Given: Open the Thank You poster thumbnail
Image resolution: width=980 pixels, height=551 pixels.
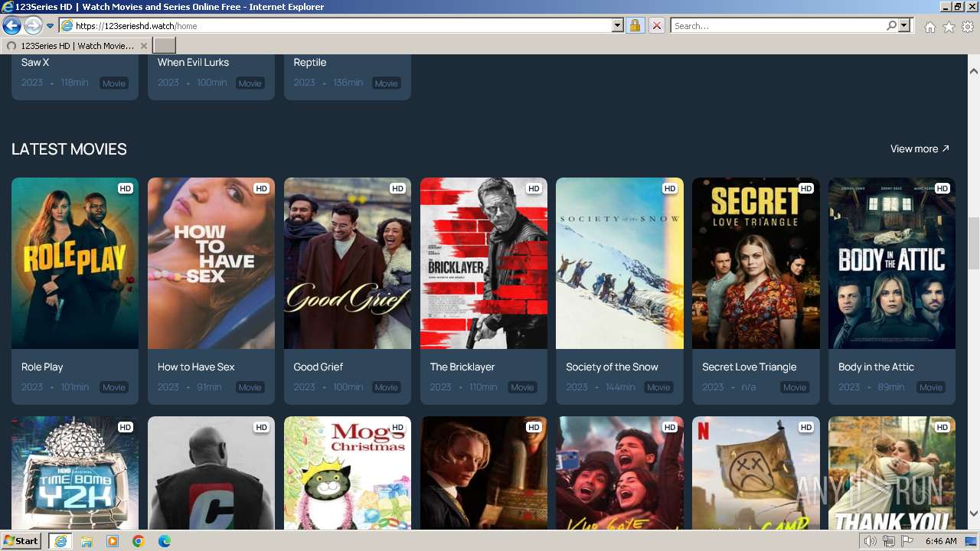Looking at the screenshot, I should click(x=892, y=473).
